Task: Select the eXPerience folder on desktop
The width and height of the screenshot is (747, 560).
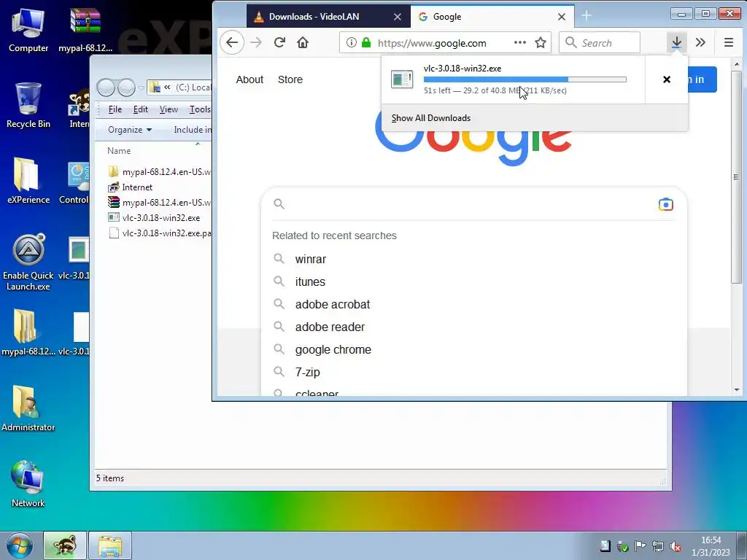Action: tap(28, 181)
